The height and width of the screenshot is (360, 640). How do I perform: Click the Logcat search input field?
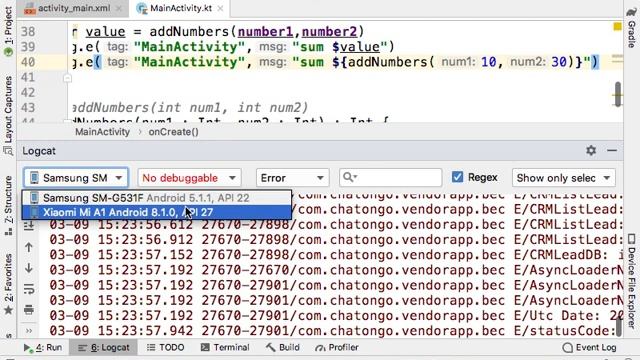click(x=391, y=178)
